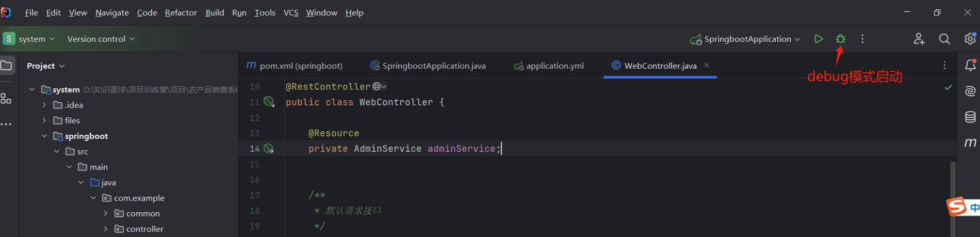980x237 pixels.
Task: Run SpringbootApplication with the green play icon
Action: pos(819,39)
